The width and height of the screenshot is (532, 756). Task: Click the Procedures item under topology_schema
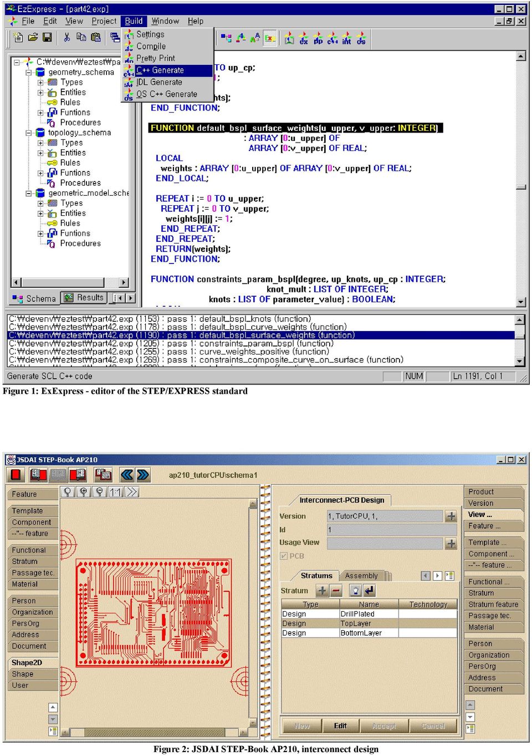pyautogui.click(x=80, y=183)
